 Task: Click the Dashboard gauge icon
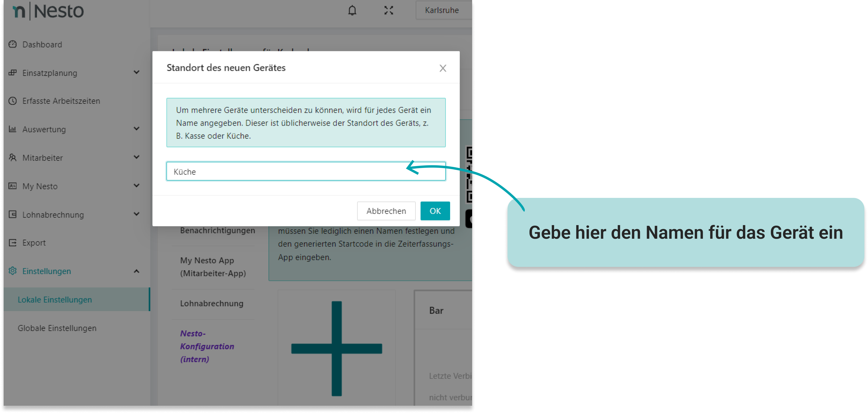pos(12,44)
